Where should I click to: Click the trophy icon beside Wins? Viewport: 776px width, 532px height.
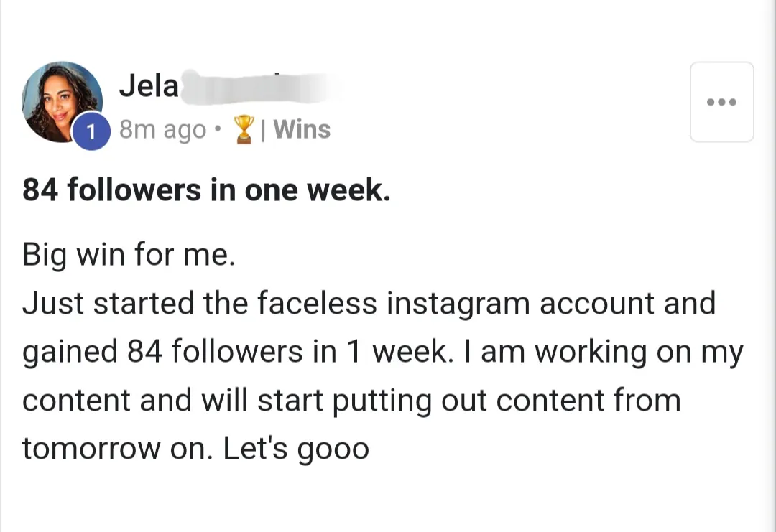click(246, 130)
